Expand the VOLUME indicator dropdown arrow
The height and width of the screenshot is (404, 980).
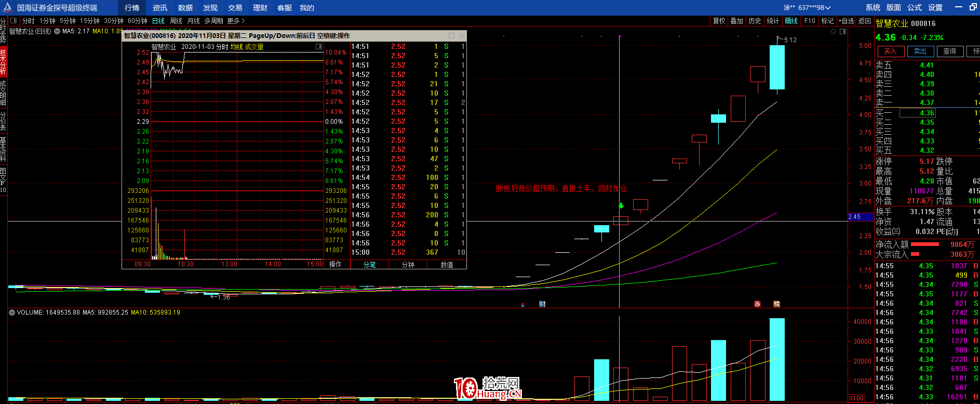[12, 312]
